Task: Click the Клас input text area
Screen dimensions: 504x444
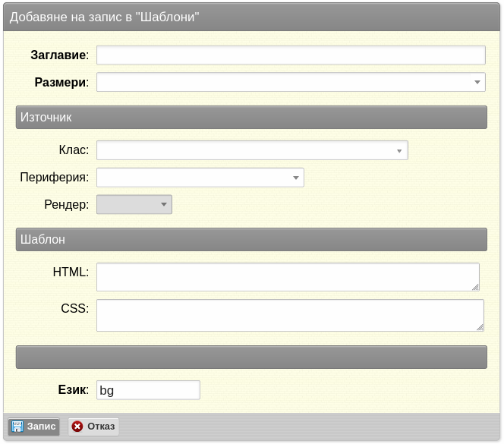Action: click(244, 150)
